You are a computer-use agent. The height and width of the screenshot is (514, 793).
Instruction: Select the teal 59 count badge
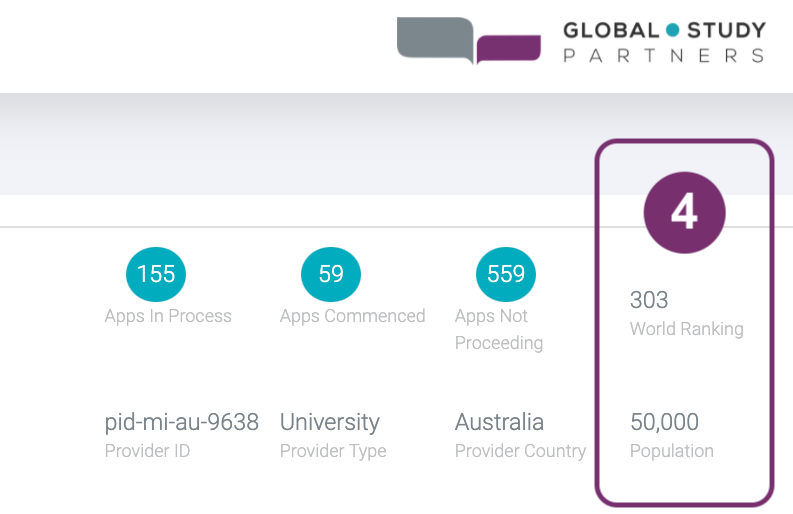[x=331, y=273]
